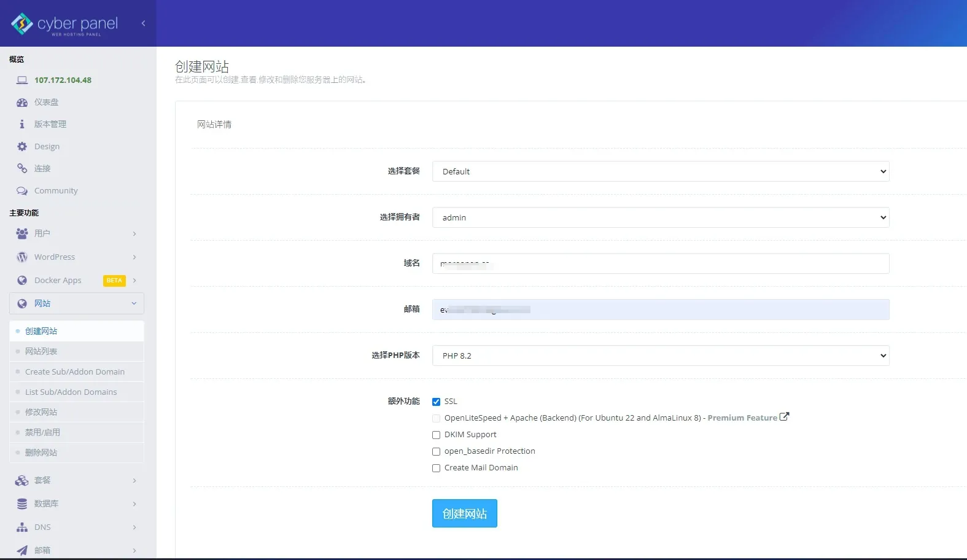Enable DKIM Support checkbox
Screen dimensions: 967x560
[436, 435]
